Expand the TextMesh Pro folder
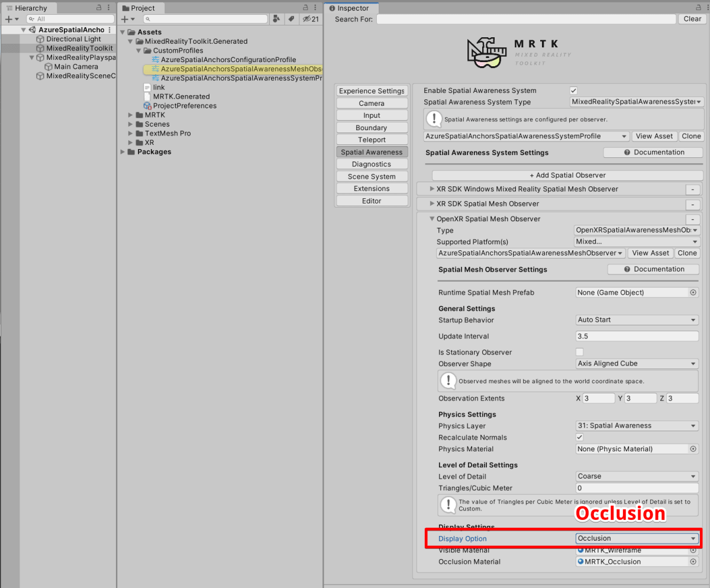710x588 pixels. (x=131, y=133)
